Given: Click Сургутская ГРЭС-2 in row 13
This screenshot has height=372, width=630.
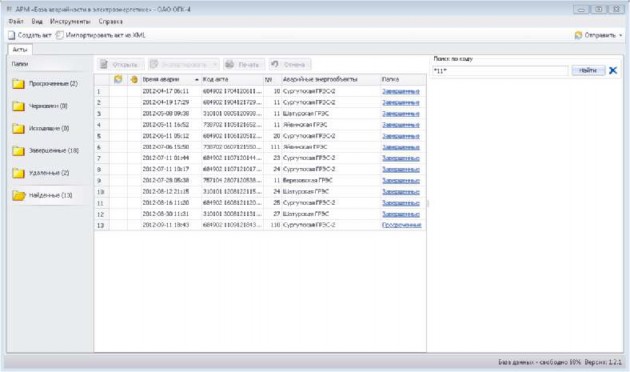Looking at the screenshot, I should pyautogui.click(x=309, y=225).
